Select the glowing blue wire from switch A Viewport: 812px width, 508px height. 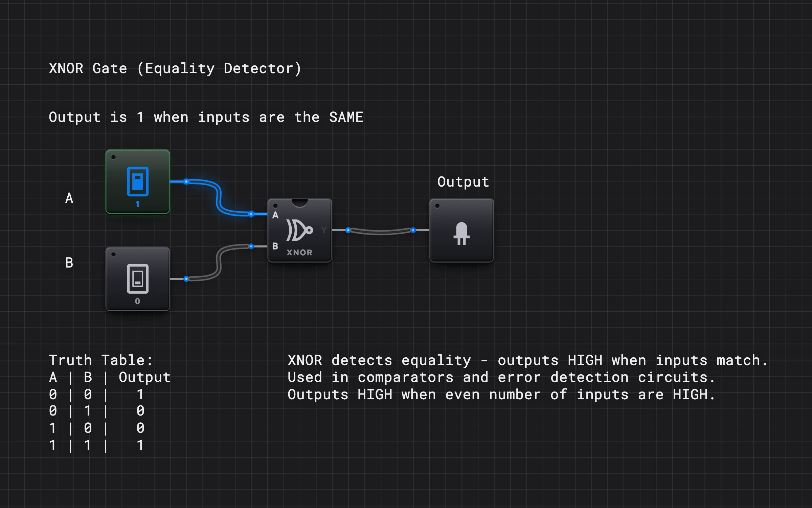coord(219,198)
